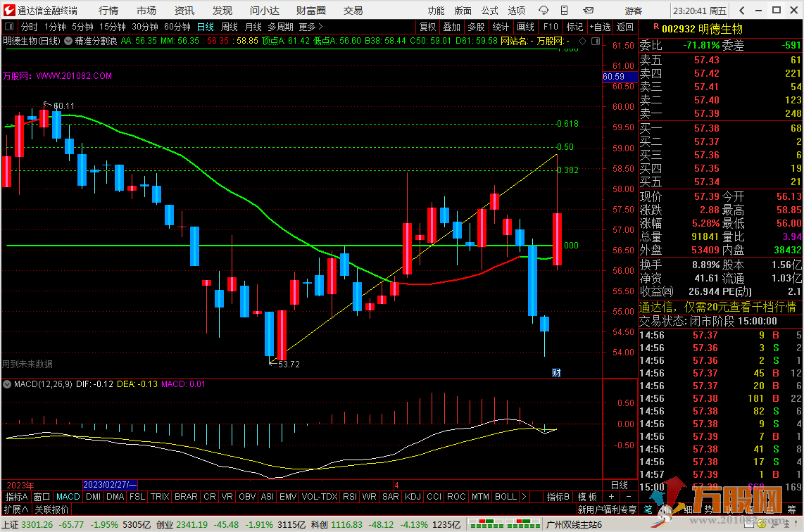Image resolution: width=804 pixels, height=532 pixels.
Task: Click the Tongdaxin 20元 level-2 quotes promo link
Action: [718, 307]
